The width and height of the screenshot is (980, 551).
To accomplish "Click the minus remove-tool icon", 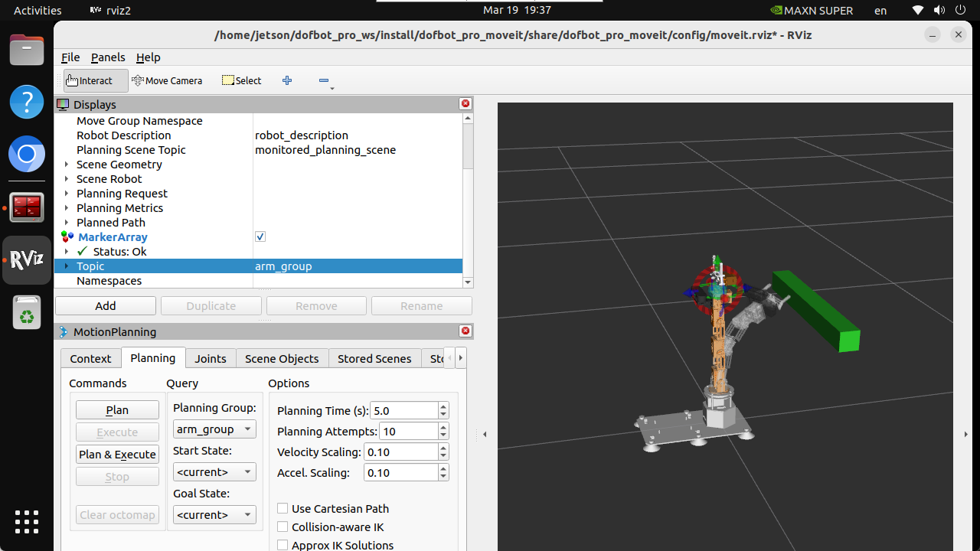I will click(x=323, y=80).
